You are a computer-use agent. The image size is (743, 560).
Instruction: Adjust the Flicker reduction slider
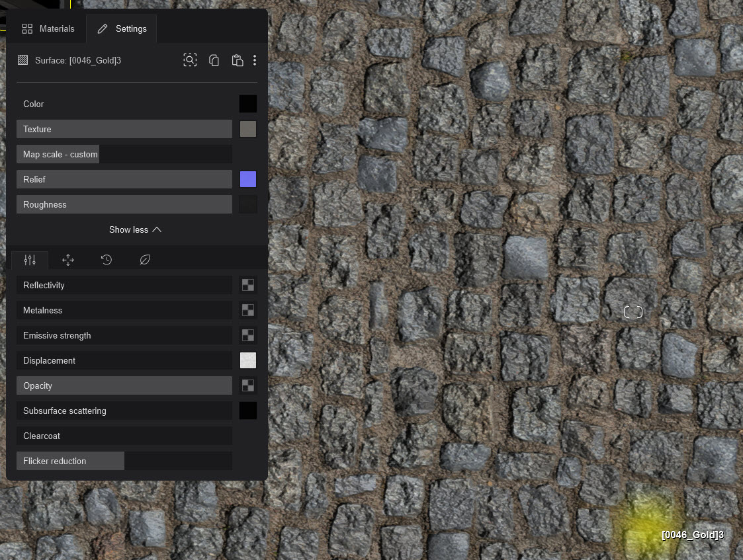click(124, 461)
